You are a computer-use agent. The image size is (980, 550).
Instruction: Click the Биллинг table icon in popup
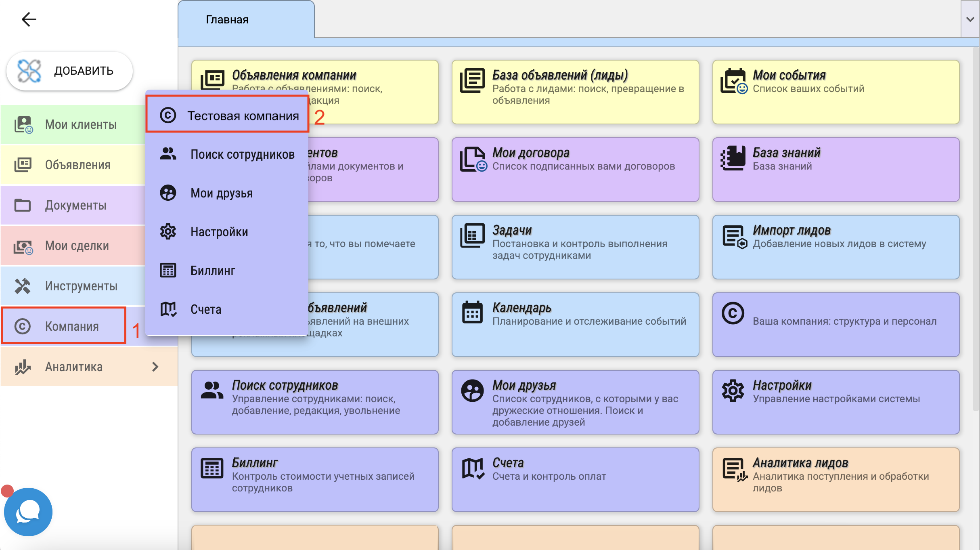pos(168,271)
